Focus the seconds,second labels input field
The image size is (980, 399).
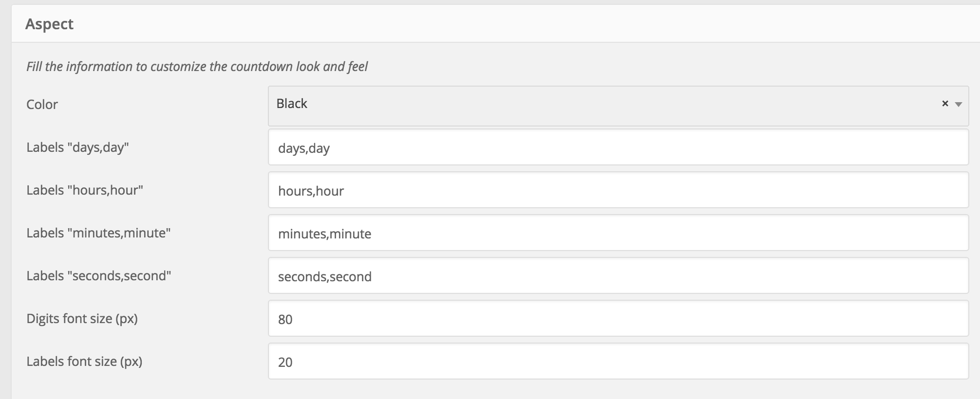618,275
